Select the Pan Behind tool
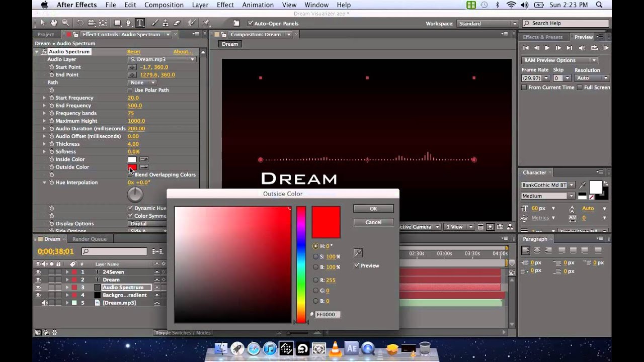 [x=103, y=23]
